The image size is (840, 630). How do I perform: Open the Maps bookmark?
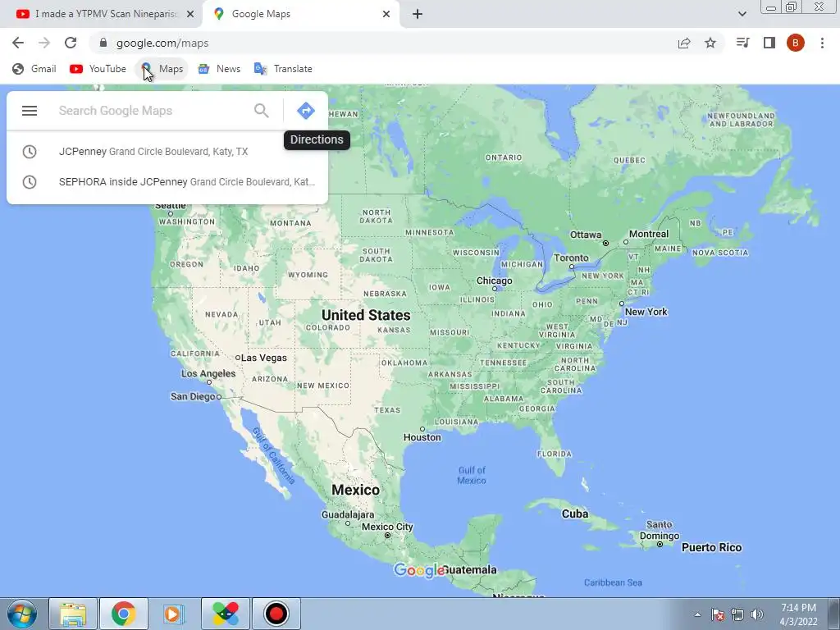tap(162, 69)
